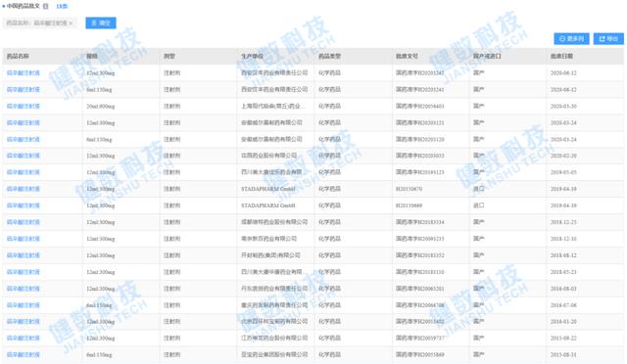Open drug link for 亚宝药业集团 row
Image resolution: width=627 pixels, height=364 pixels.
24,355
